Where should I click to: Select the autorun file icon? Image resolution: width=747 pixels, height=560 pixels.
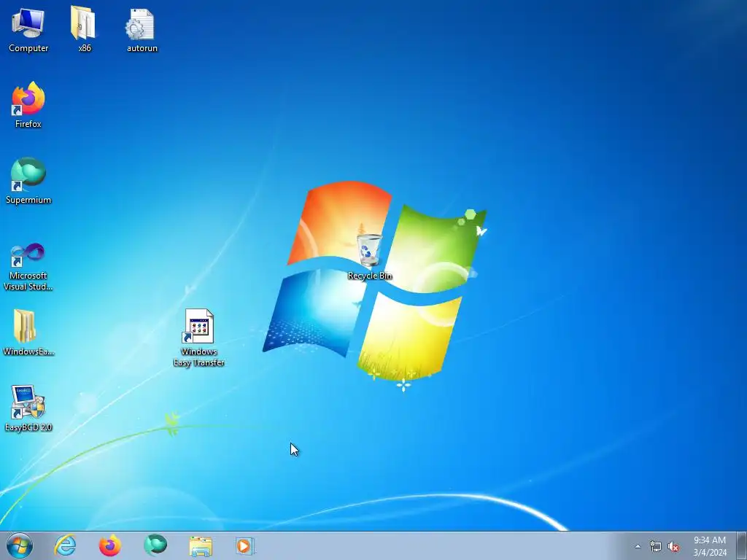142,29
